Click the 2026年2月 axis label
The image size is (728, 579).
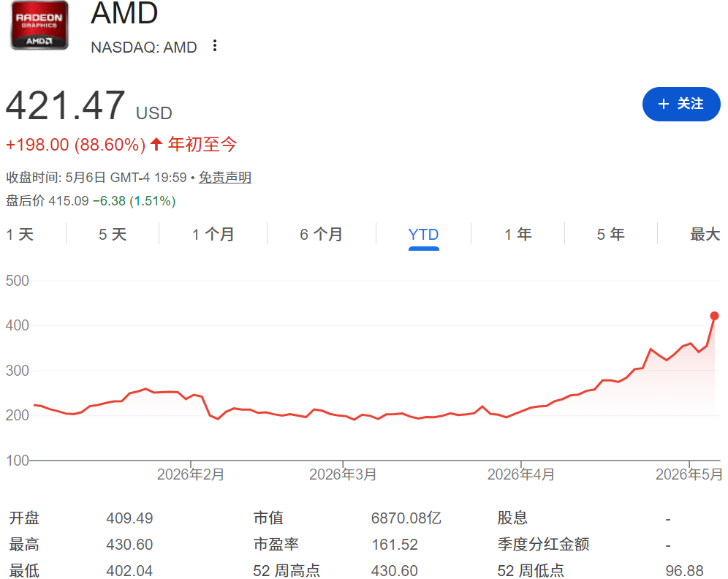point(190,474)
